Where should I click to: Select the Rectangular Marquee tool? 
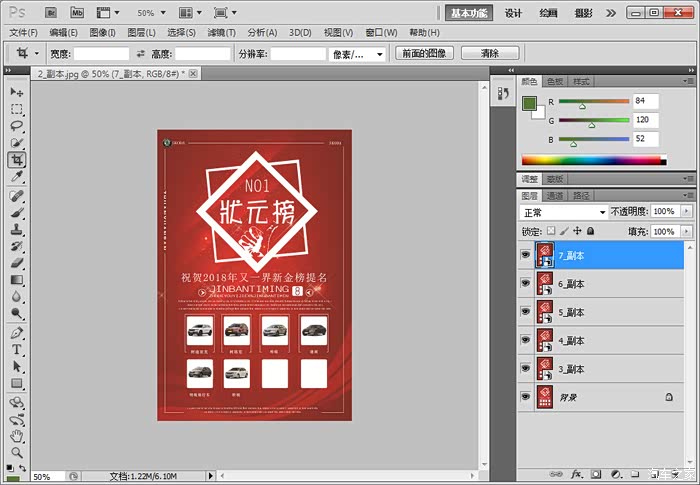[17, 109]
